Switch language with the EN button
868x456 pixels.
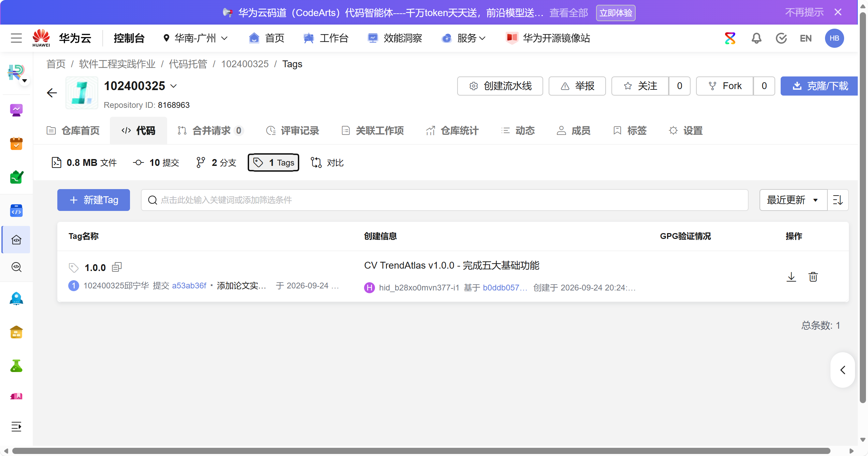[x=806, y=38]
